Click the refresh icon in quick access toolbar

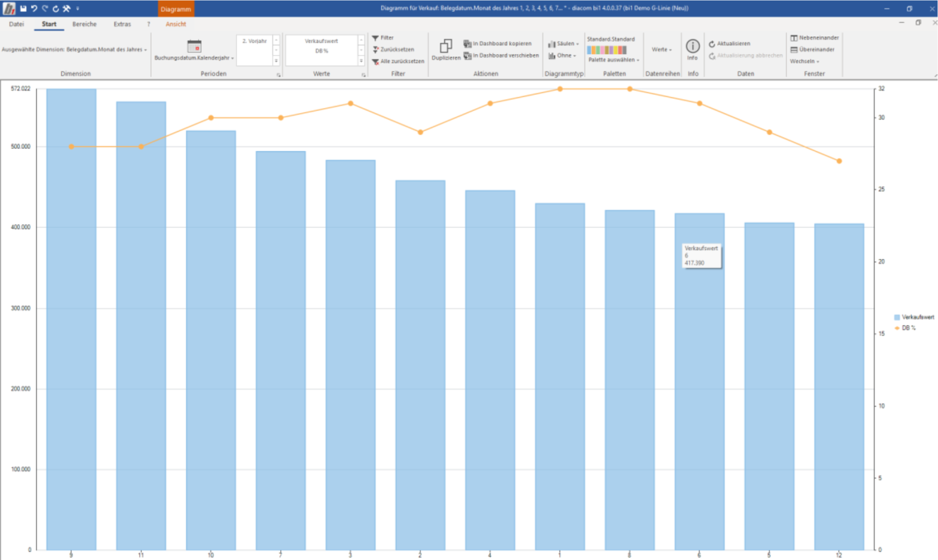pyautogui.click(x=56, y=8)
